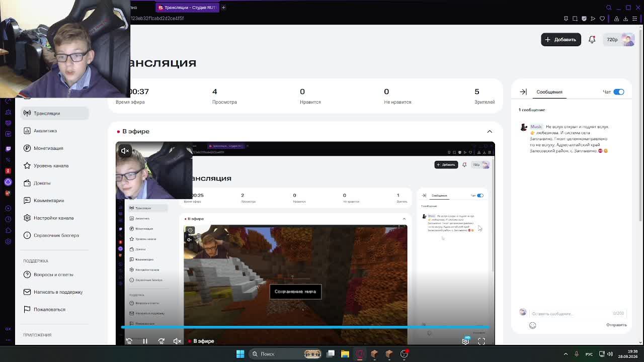Enter fullscreen in the stream player
This screenshot has width=644, height=362.
(481, 341)
